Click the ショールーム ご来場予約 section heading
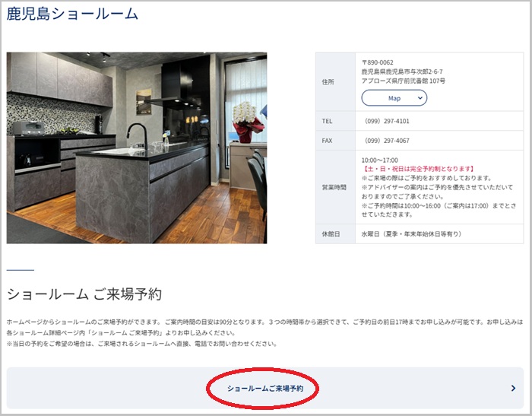This screenshot has width=532, height=416. [84, 294]
